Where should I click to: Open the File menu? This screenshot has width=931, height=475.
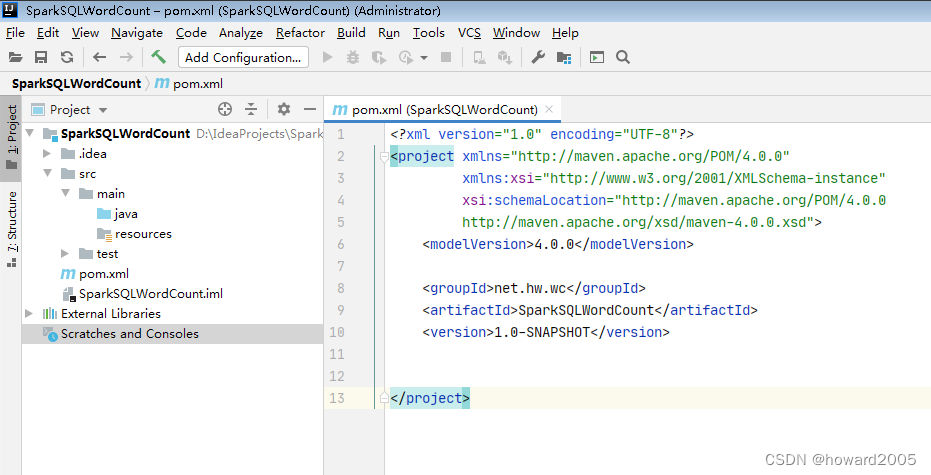pyautogui.click(x=15, y=33)
